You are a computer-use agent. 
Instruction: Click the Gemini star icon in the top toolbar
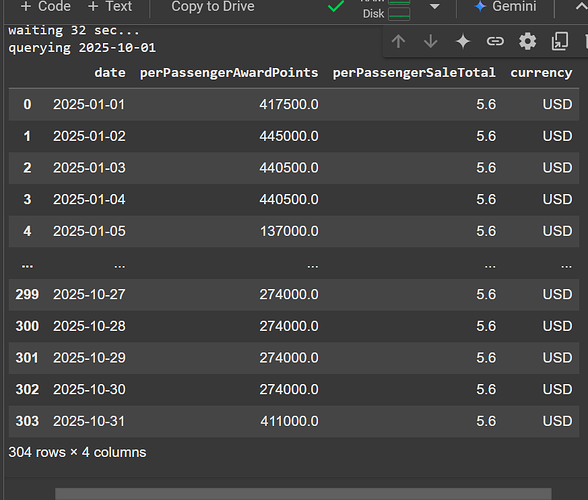pos(480,6)
